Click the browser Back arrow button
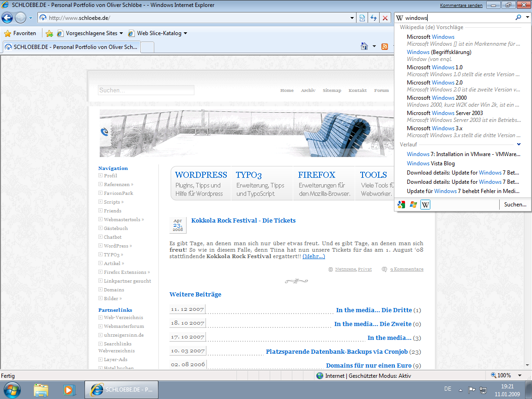This screenshot has height=399, width=532. [x=7, y=18]
